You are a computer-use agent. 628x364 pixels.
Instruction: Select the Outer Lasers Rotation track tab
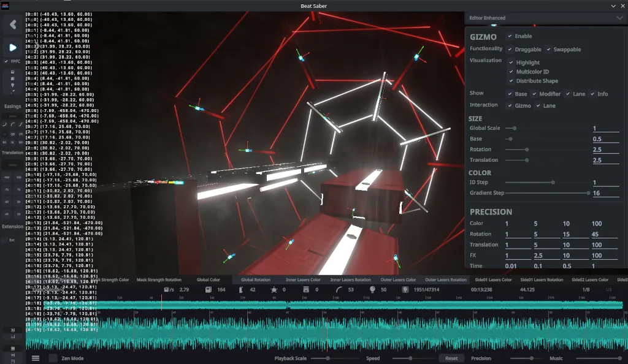[446, 279]
